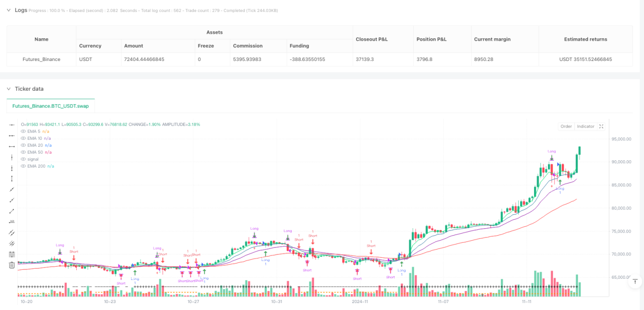Screen dimensions: 644x310
Task: Toggle visibility of EMA 5 indicator
Action: [23, 131]
